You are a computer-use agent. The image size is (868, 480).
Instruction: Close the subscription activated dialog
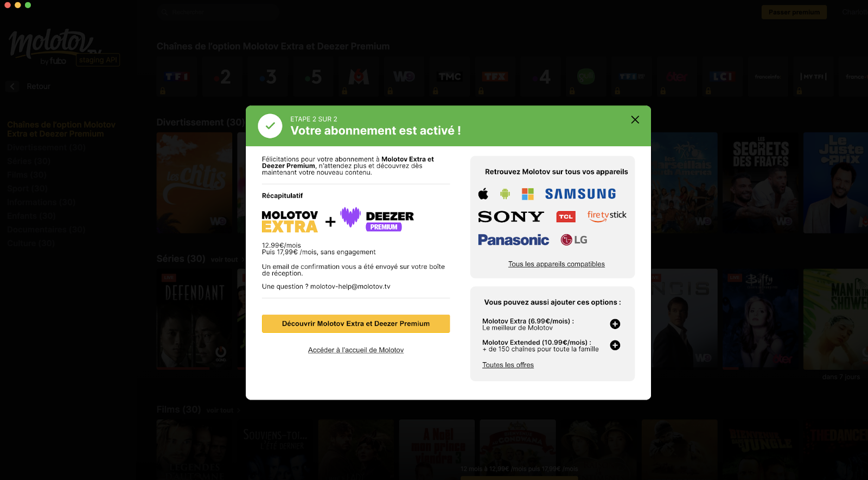(x=635, y=119)
